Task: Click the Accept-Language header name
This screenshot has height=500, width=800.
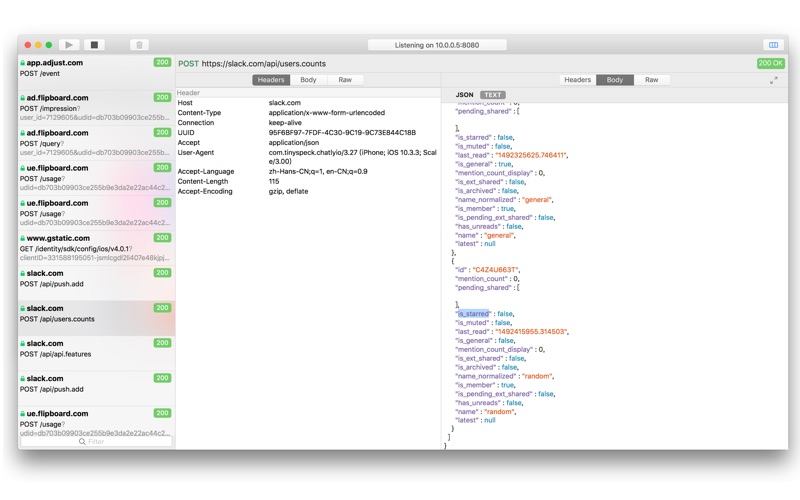Action: [206, 171]
